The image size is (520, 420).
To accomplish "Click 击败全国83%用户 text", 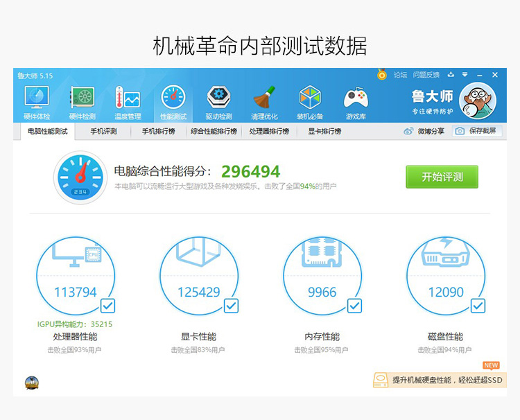I will click(x=198, y=350).
